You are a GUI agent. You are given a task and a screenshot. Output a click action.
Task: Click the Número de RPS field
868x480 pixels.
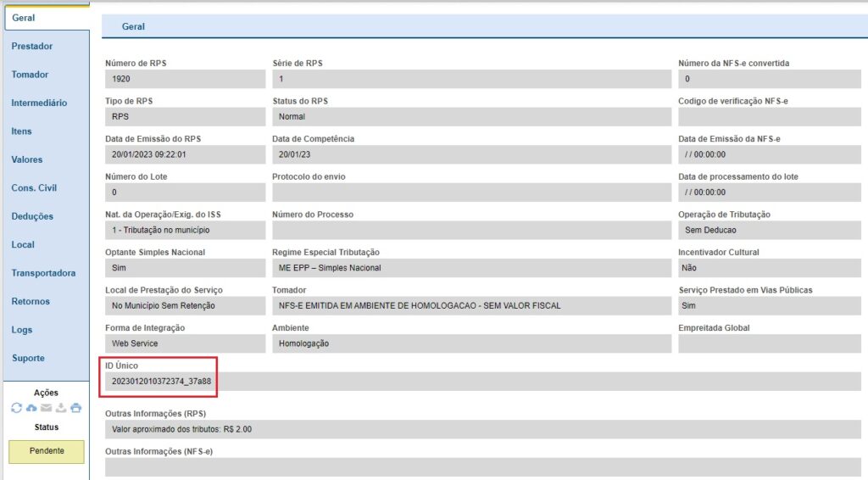[185, 79]
